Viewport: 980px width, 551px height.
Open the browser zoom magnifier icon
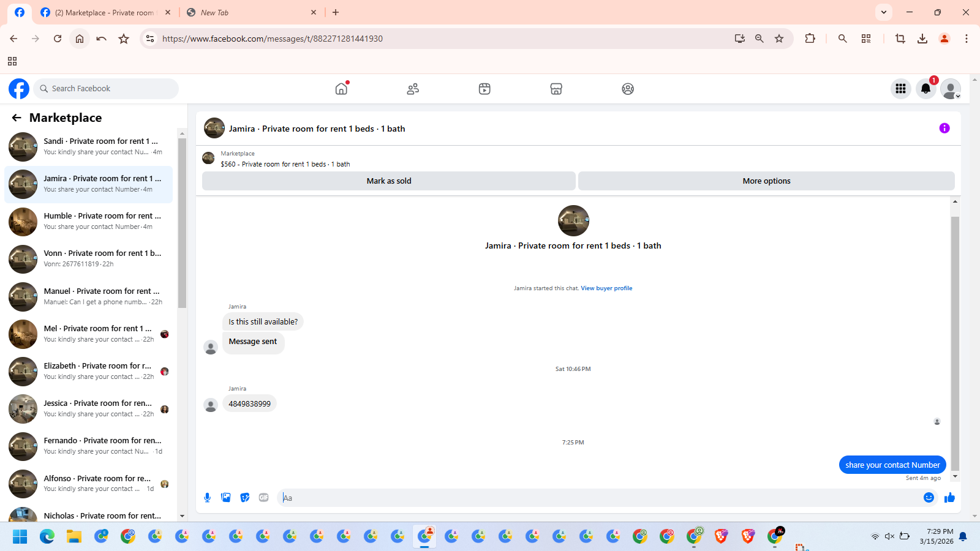point(759,39)
